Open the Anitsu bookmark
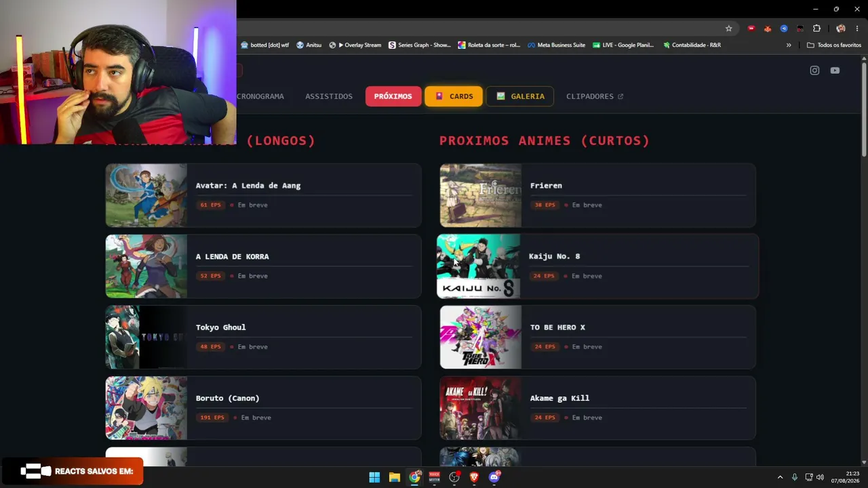 click(309, 45)
